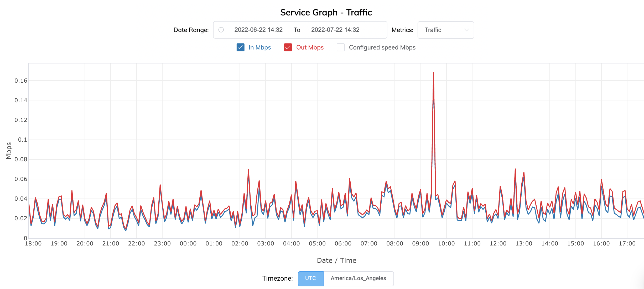Screen dimensions: 644x289
Task: Switch timezone to America/Los_Angeles
Action: click(358, 279)
